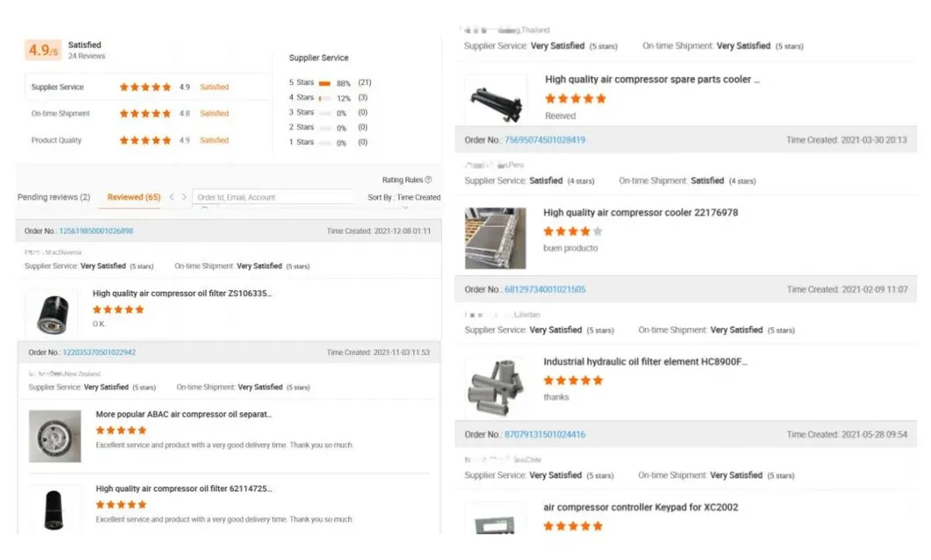Open the cooler 22176978 product thumbnail
Screen dimensions: 931x560
(496, 238)
